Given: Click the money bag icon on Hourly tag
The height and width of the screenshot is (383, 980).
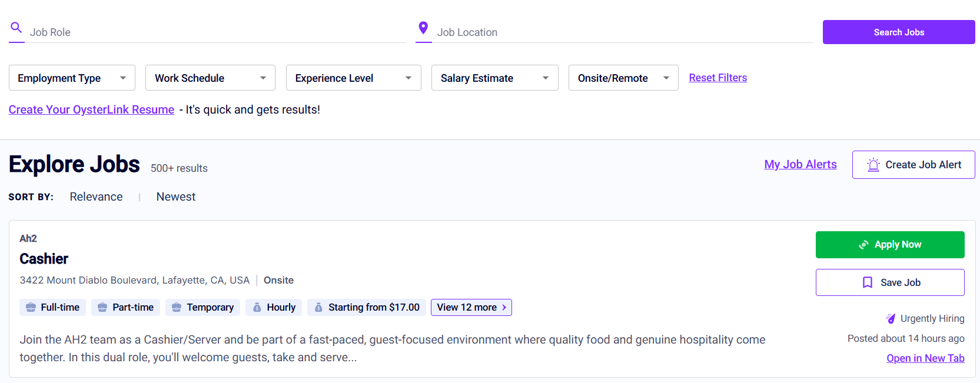Looking at the screenshot, I should point(257,308).
